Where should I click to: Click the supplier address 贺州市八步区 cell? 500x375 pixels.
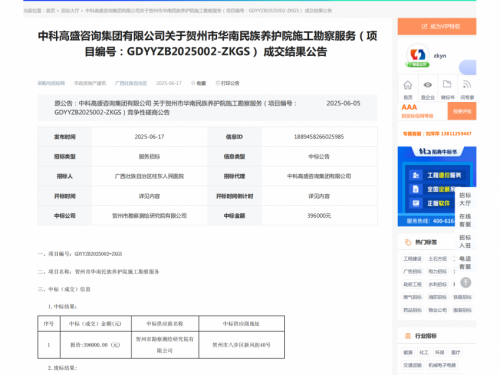click(x=241, y=345)
